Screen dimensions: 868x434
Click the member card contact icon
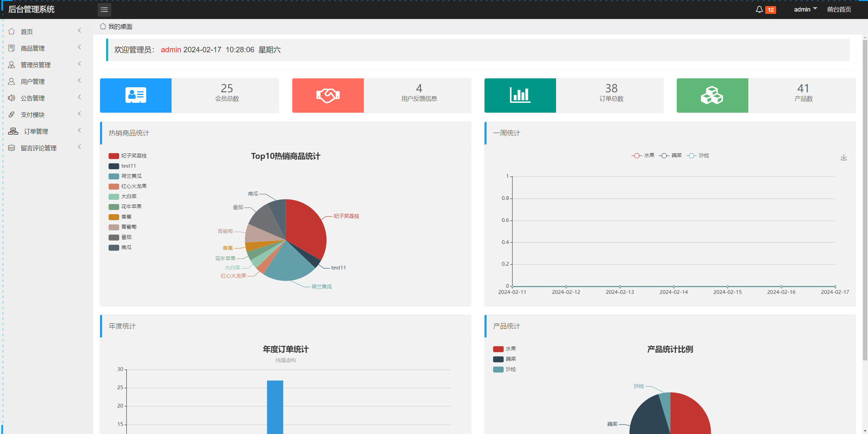tap(136, 95)
